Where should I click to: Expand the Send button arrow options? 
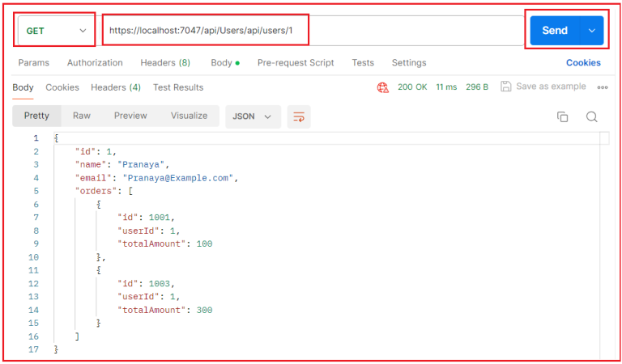(591, 31)
